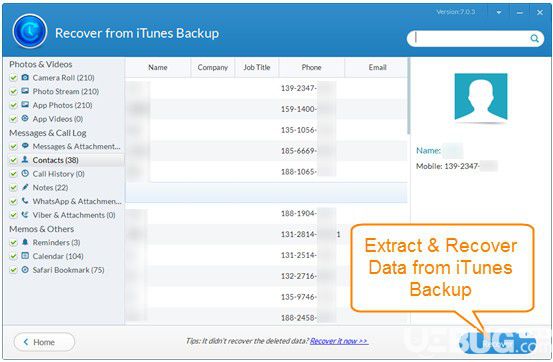
Task: Click the App Videos reel icon
Action: point(25,119)
